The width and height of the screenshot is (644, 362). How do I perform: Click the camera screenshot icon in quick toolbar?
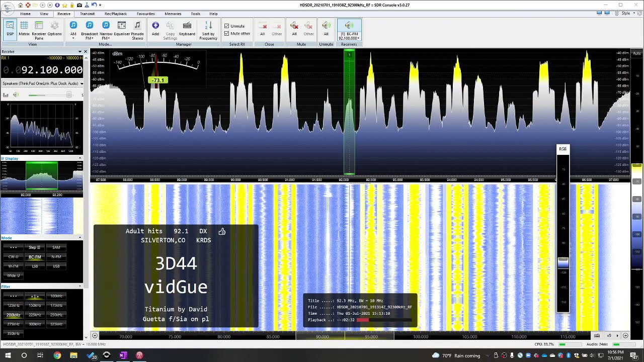coord(79,5)
